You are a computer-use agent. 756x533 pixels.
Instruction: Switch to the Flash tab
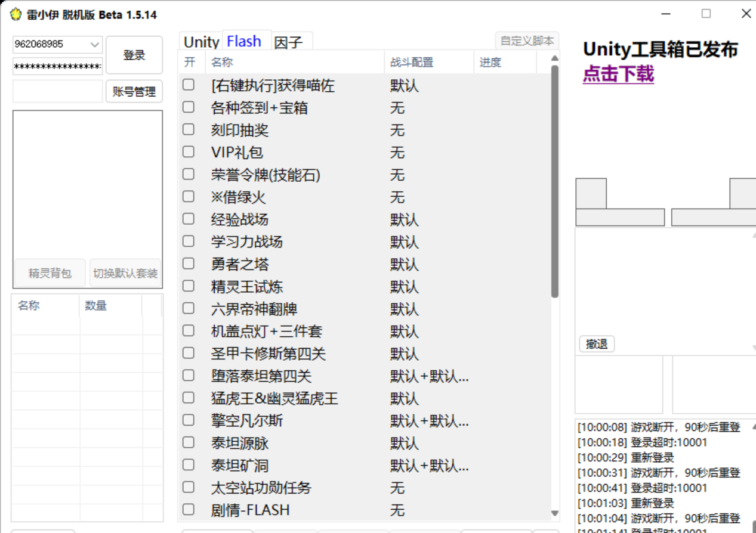pyautogui.click(x=244, y=41)
